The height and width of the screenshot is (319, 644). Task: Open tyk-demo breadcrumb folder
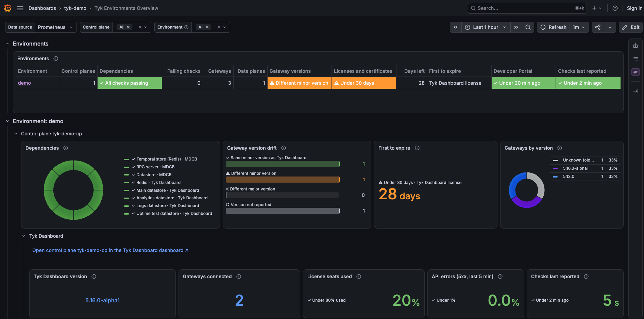[75, 8]
